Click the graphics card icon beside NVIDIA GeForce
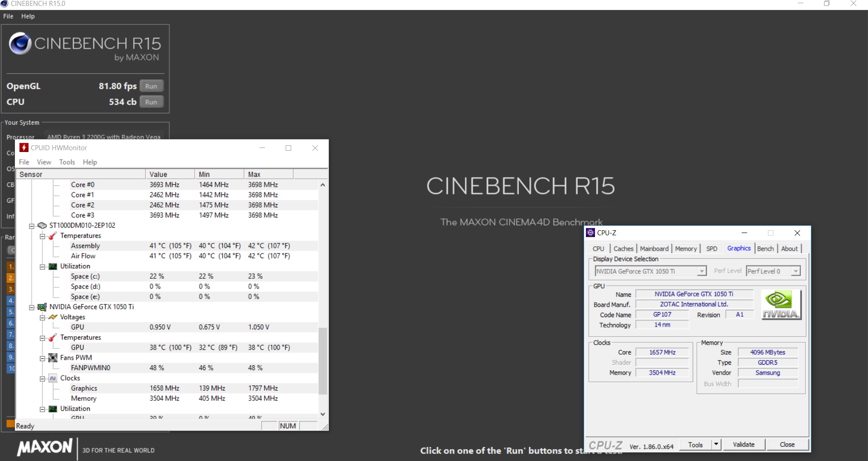The height and width of the screenshot is (461, 868). [x=42, y=307]
